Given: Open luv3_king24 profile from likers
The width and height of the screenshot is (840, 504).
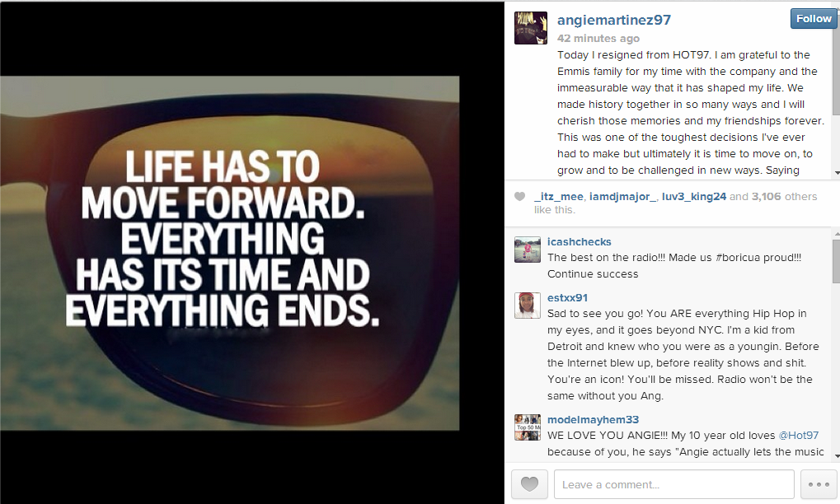Looking at the screenshot, I should [694, 196].
